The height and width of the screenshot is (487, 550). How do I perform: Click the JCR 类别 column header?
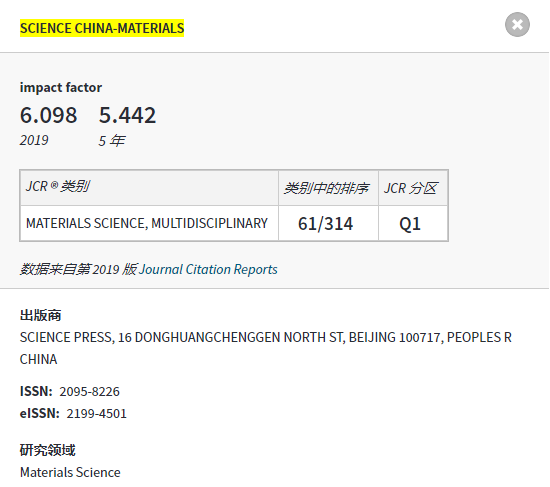tap(149, 188)
